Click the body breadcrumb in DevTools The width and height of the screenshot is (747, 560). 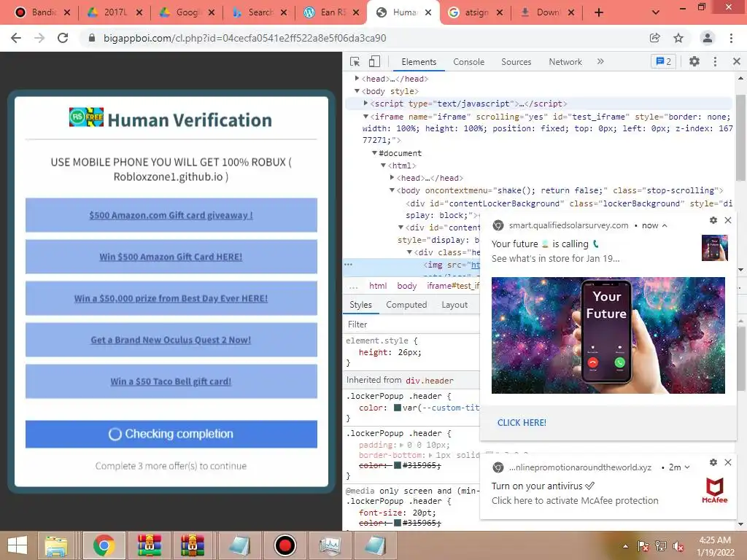pos(407,286)
